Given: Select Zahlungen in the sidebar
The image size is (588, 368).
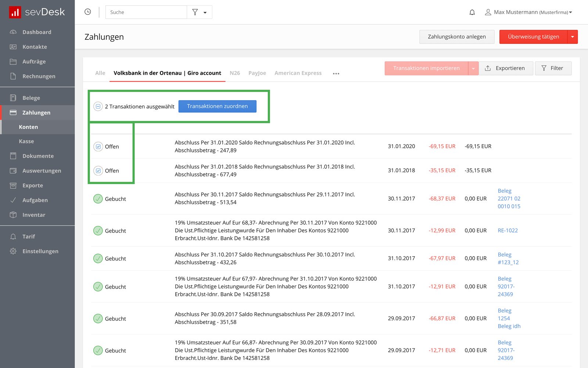Looking at the screenshot, I should [x=37, y=113].
